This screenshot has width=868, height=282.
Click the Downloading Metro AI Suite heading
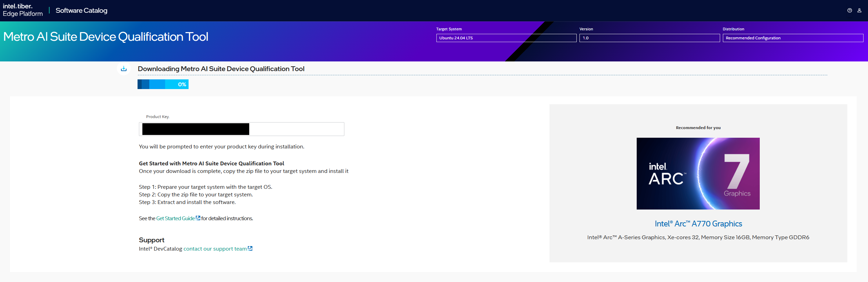(221, 69)
